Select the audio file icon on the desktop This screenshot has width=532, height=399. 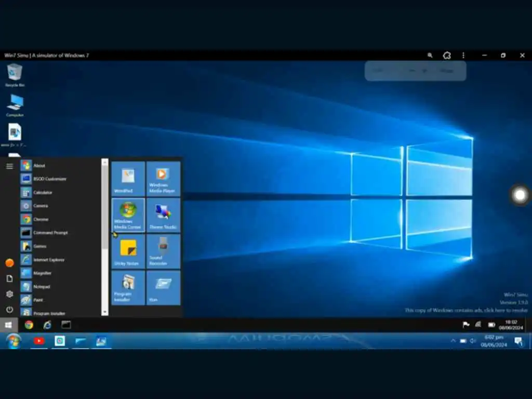(15, 135)
